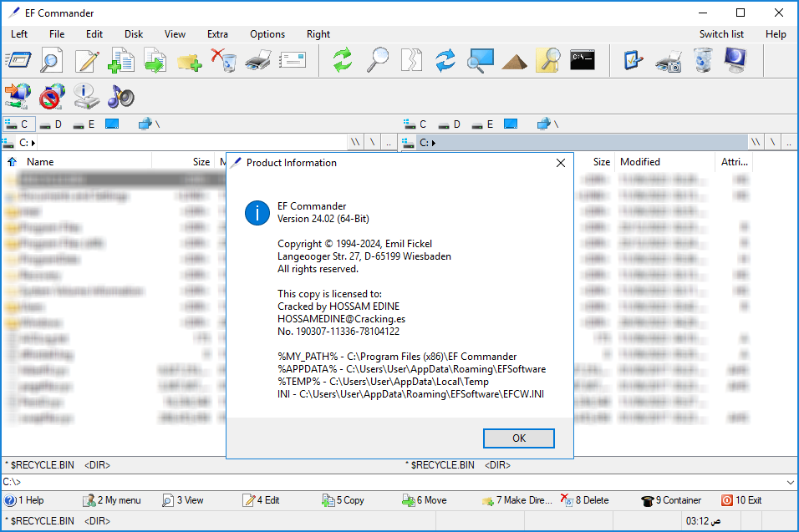The width and height of the screenshot is (799, 532).
Task: Open the command prompt console icon
Action: (x=583, y=59)
